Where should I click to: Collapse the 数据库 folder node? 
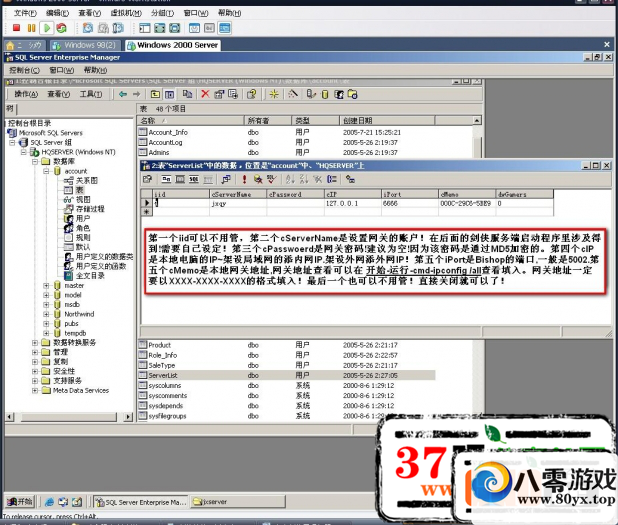[x=35, y=161]
